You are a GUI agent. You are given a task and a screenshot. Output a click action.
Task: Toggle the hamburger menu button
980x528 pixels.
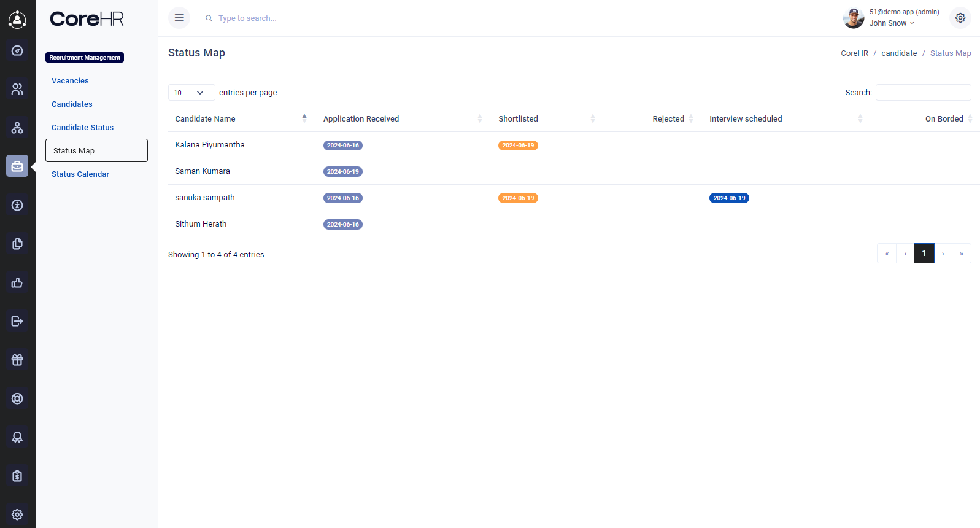179,18
